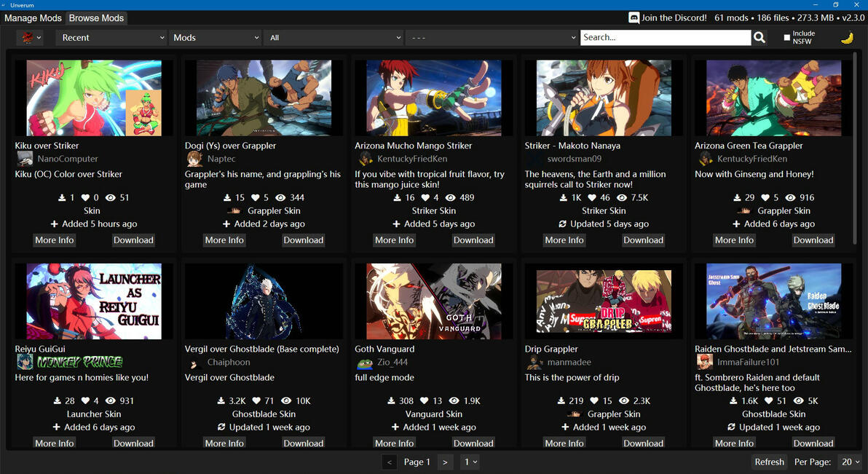The width and height of the screenshot is (868, 474).
Task: Open the Discord icon link
Action: coord(634,17)
